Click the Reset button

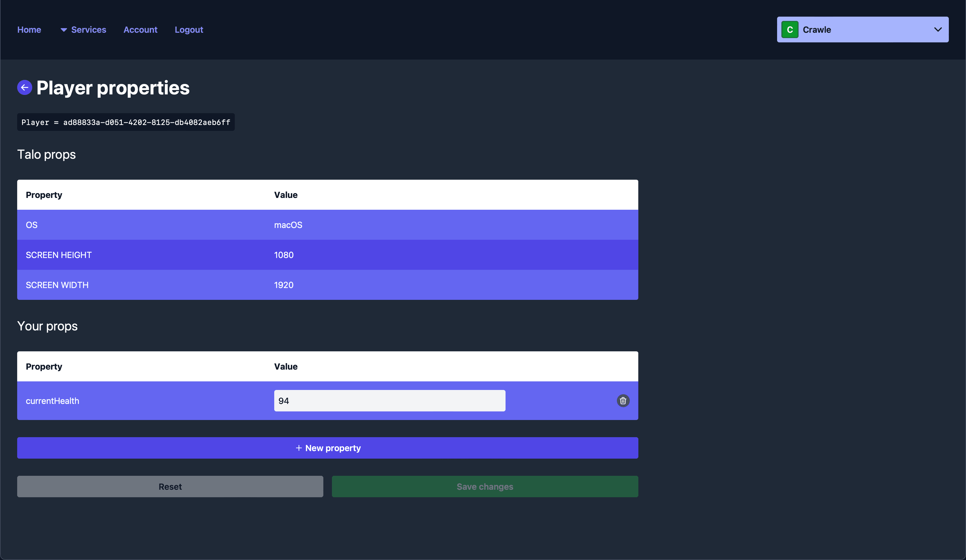pos(170,487)
